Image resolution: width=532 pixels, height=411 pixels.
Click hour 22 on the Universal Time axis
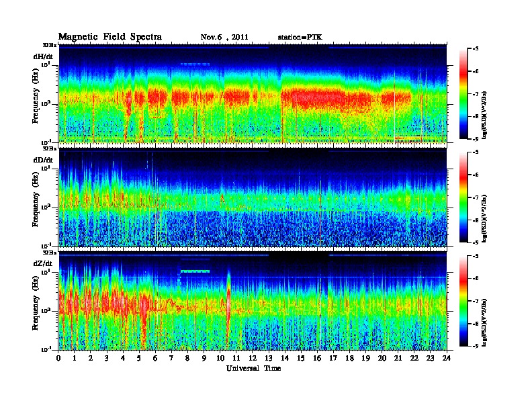[414, 359]
